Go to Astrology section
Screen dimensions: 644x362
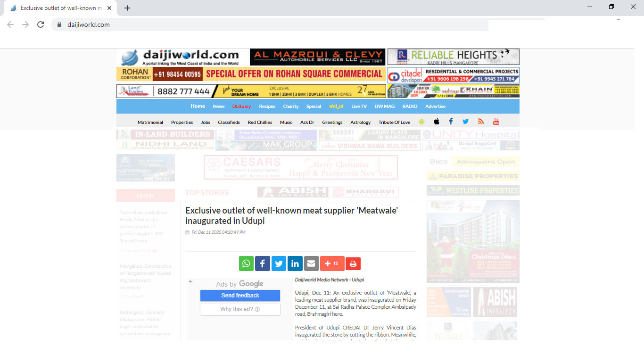(361, 122)
